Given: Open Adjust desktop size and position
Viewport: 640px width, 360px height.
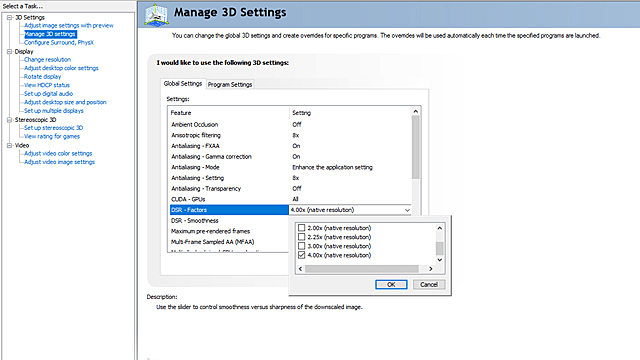Looking at the screenshot, I should (65, 102).
